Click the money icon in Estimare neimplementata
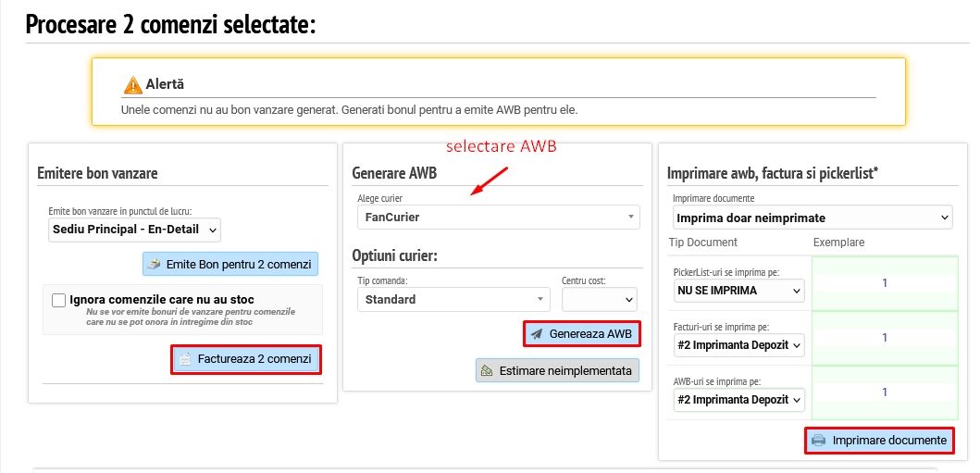 488,371
